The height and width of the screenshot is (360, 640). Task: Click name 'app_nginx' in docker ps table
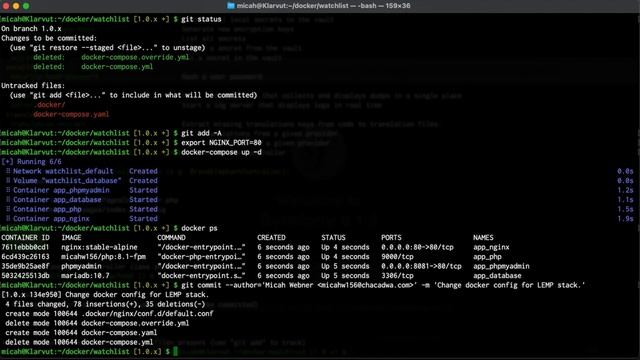point(491,247)
